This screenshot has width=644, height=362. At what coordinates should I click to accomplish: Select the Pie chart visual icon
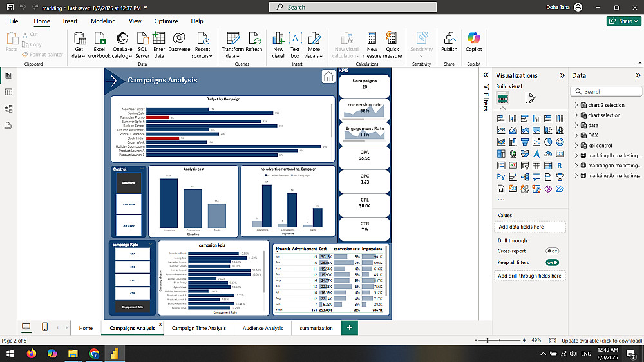click(x=548, y=142)
